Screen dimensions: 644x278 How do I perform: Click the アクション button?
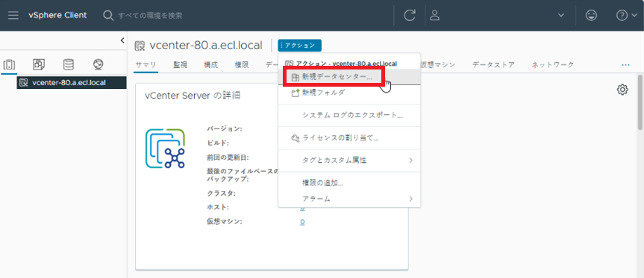click(299, 46)
